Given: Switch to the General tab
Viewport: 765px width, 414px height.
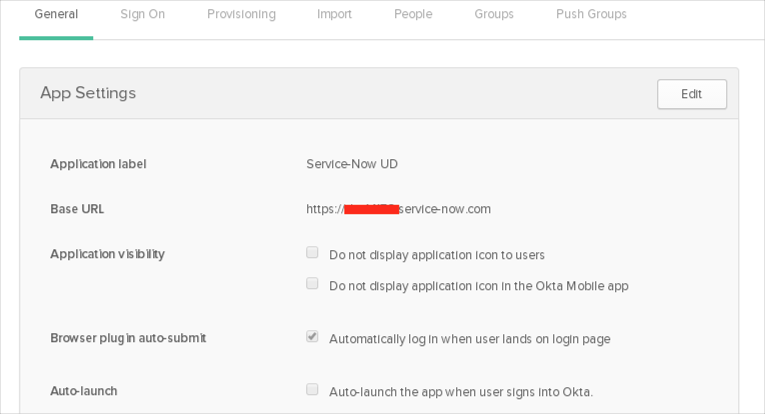Looking at the screenshot, I should pos(56,15).
